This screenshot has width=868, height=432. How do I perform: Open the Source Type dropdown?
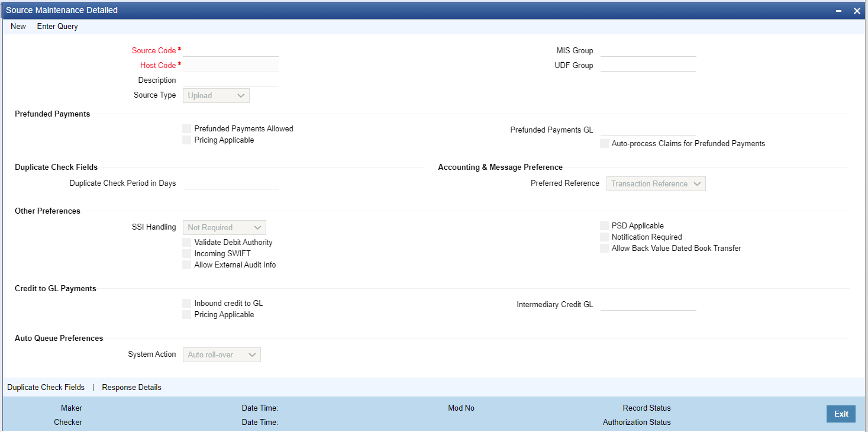pos(216,95)
